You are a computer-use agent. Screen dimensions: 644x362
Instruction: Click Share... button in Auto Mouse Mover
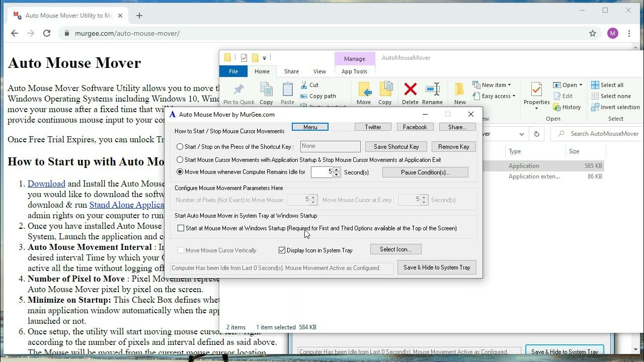click(x=457, y=127)
